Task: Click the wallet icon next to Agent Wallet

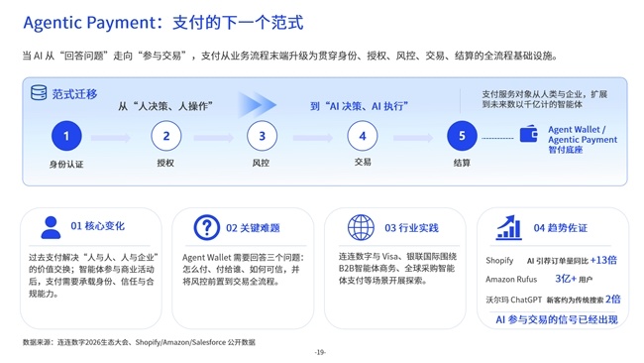Action: (x=529, y=134)
